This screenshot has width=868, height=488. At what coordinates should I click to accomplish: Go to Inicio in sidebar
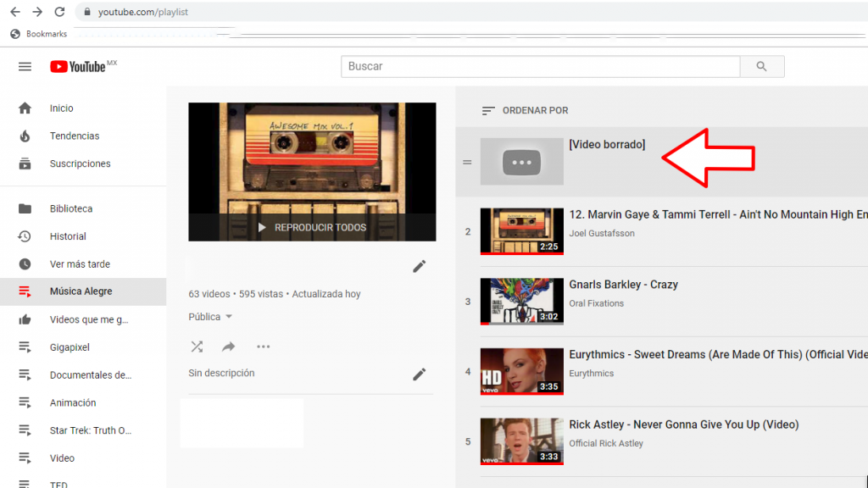61,108
